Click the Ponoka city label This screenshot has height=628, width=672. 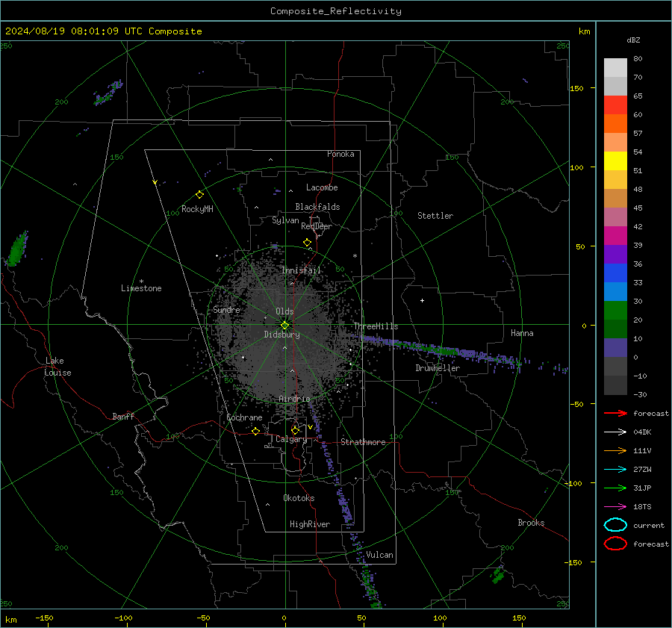click(x=340, y=154)
